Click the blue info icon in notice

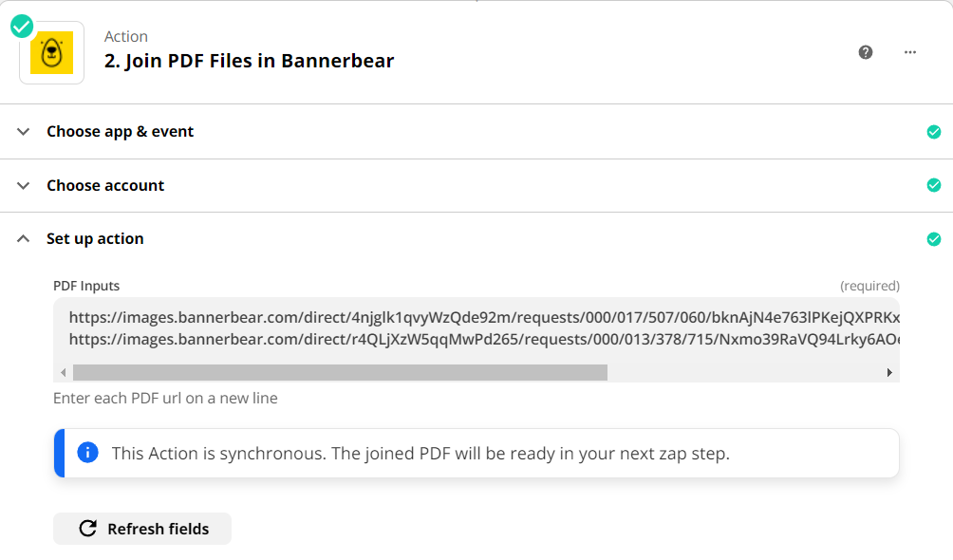point(87,453)
